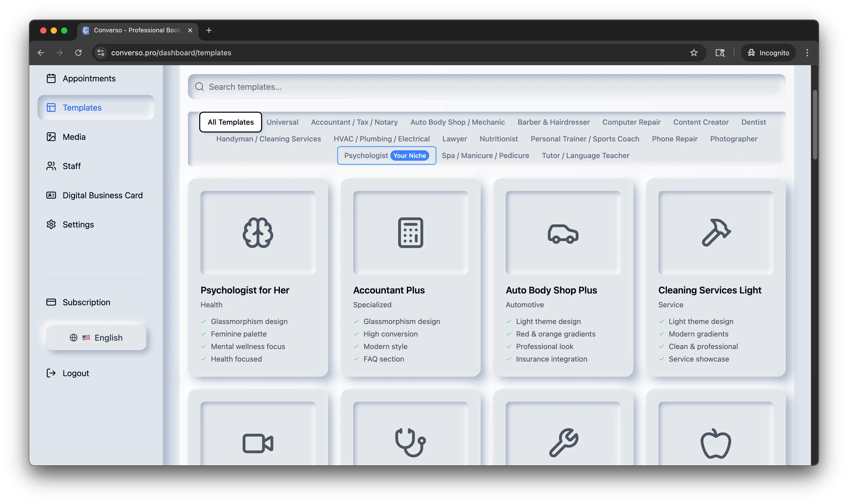Open a new browser tab

209,30
